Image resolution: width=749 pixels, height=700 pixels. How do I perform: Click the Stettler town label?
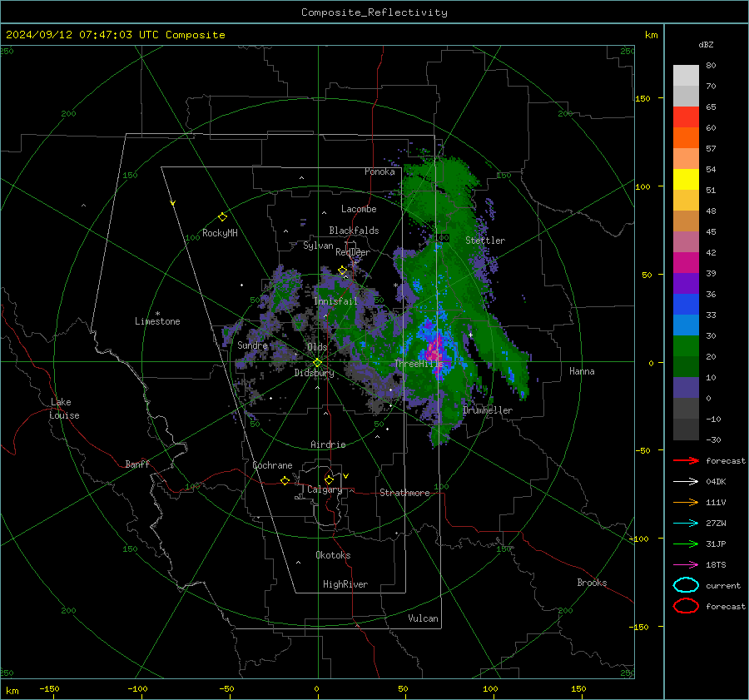click(x=485, y=241)
